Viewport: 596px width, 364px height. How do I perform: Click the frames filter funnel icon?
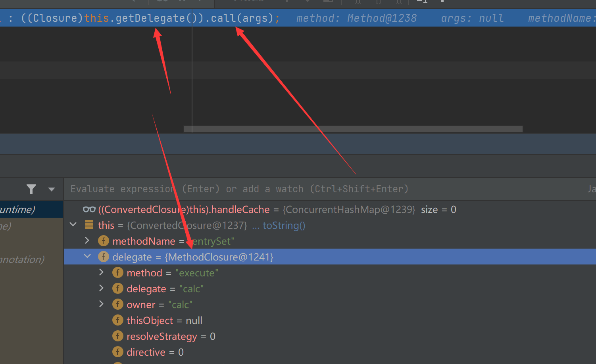point(31,189)
